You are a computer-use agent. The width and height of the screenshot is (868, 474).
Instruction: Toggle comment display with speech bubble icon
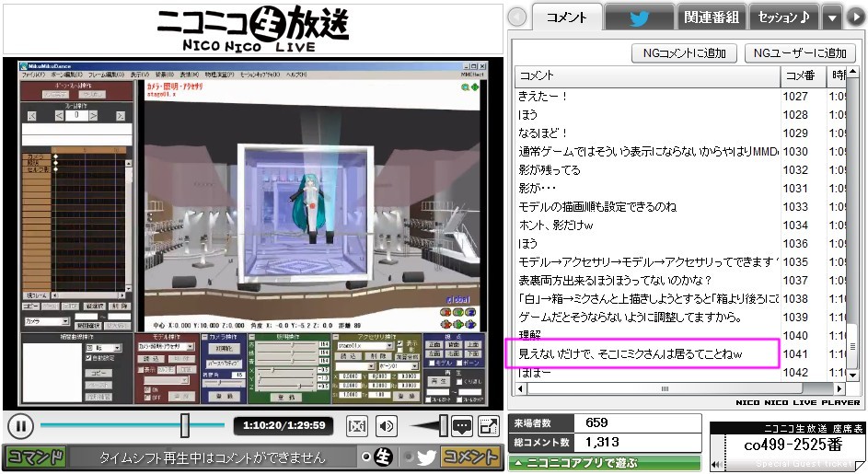click(462, 426)
